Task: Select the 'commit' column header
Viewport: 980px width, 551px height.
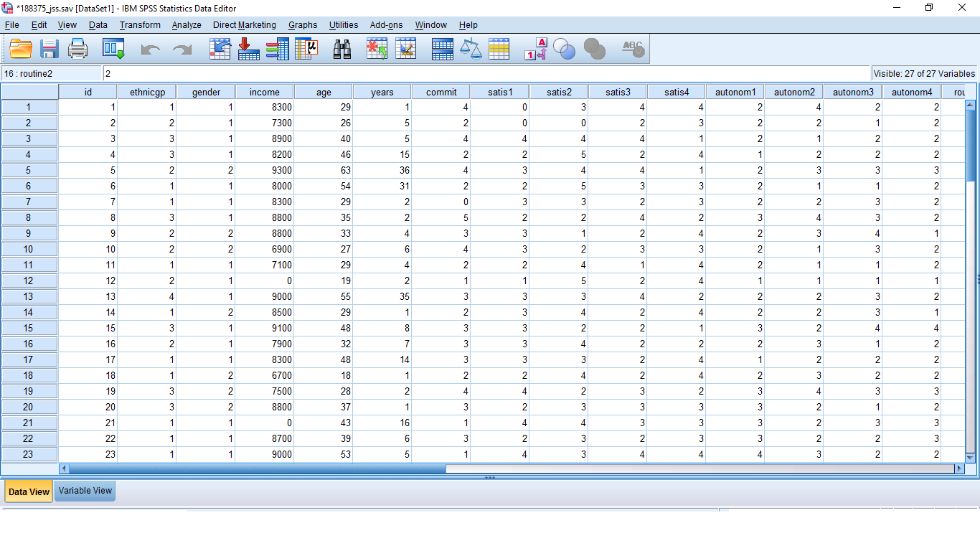Action: [x=441, y=92]
